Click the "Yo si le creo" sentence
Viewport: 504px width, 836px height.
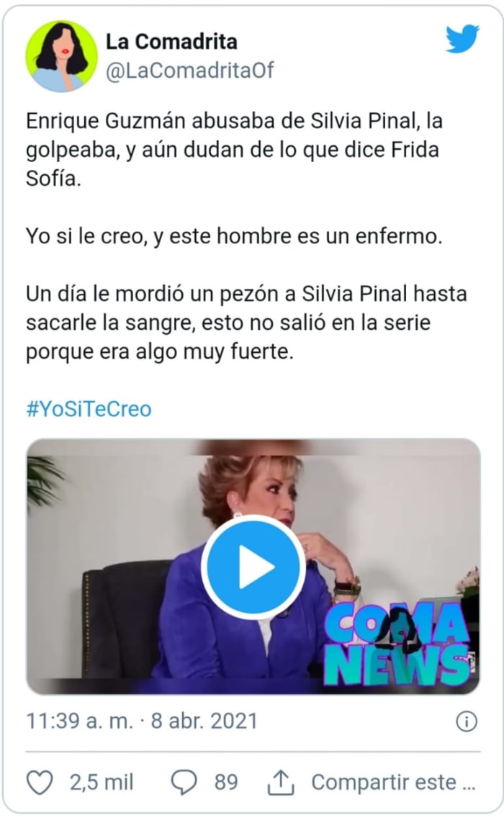234,236
